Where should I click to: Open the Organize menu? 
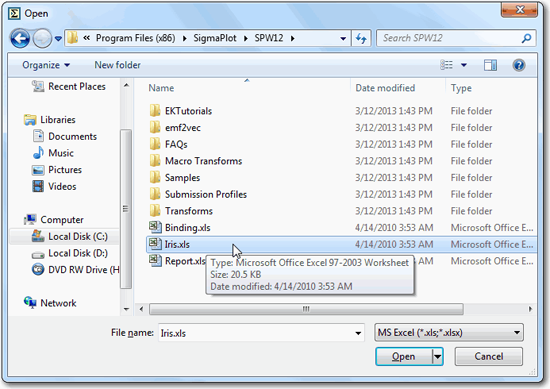[46, 65]
